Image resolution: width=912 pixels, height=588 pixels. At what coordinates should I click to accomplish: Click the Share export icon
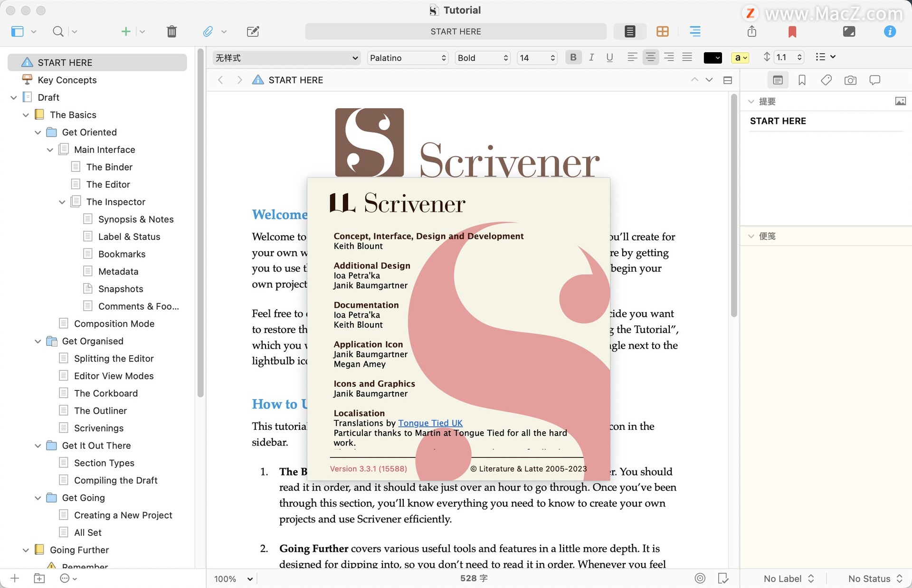click(x=751, y=32)
